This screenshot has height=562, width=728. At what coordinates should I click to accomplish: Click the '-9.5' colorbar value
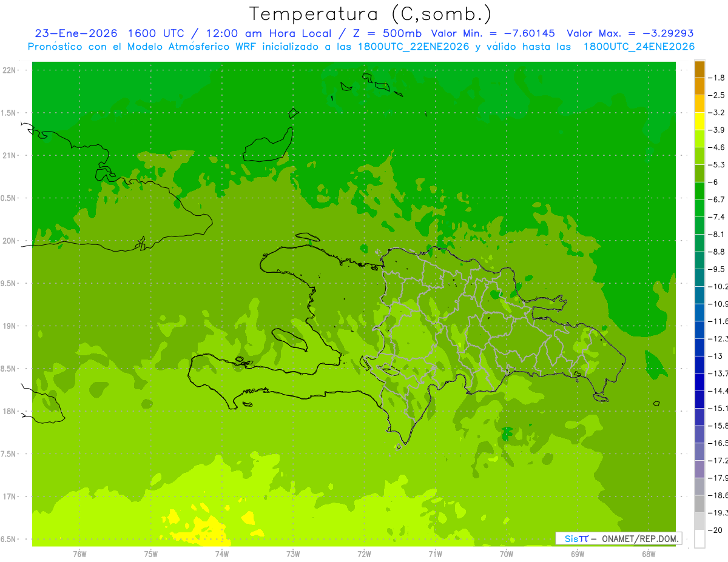point(718,269)
